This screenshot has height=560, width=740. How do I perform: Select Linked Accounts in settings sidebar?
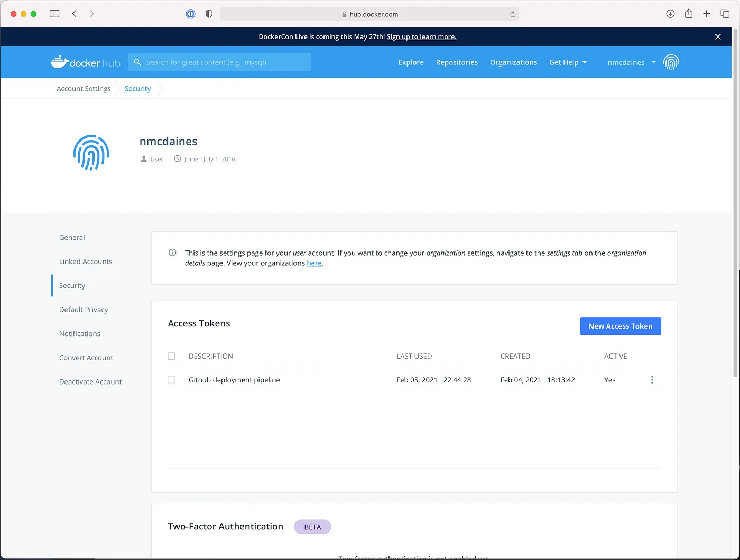tap(86, 262)
